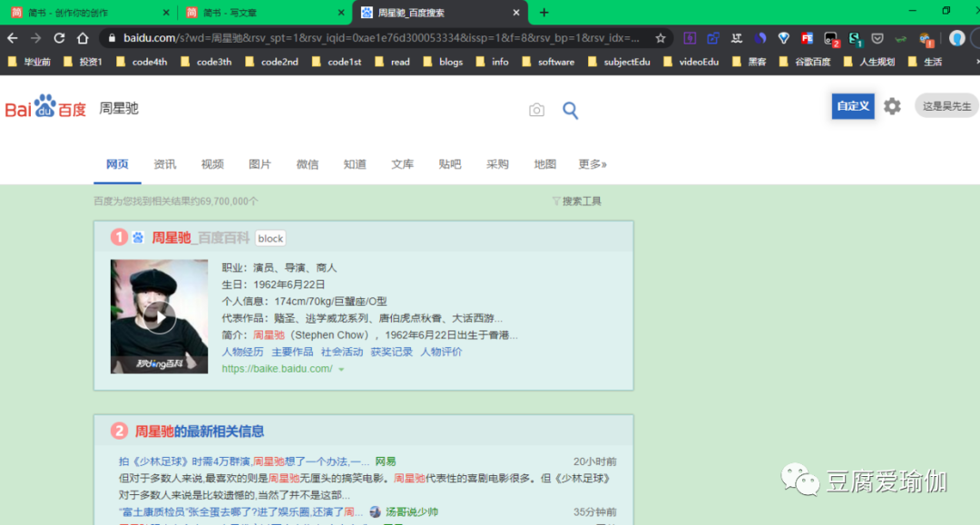
Task: Open the 主要作品 link
Action: [292, 352]
